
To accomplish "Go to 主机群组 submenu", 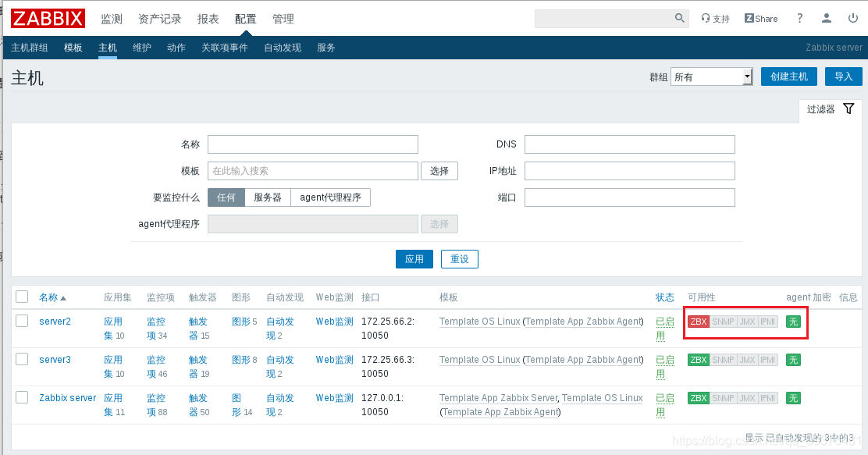I will (30, 48).
